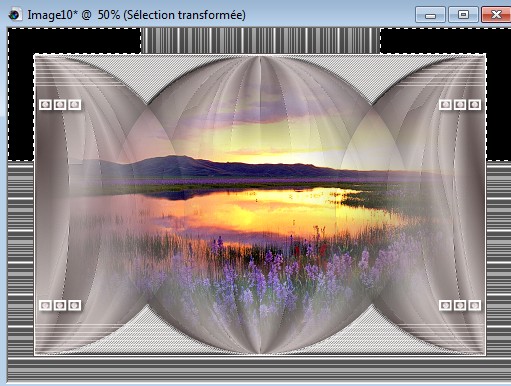511x386 pixels.
Task: Click first small square in top-left trio
Action: [x=46, y=105]
